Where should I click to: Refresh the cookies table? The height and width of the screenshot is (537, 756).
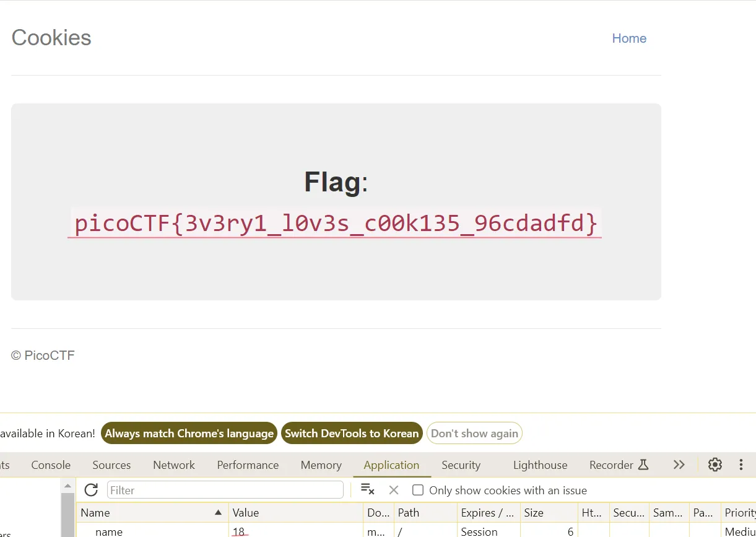(91, 490)
